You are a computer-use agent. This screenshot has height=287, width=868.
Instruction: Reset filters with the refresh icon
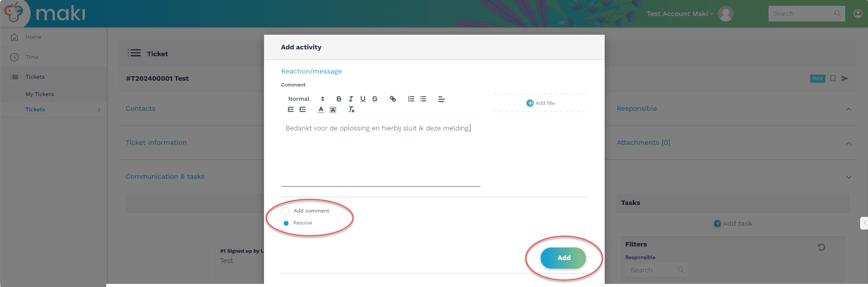821,247
